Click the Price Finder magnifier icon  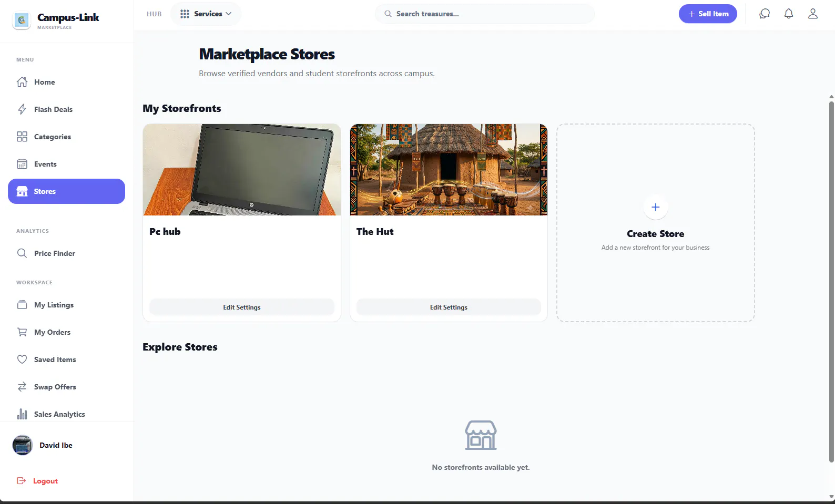[x=22, y=253]
